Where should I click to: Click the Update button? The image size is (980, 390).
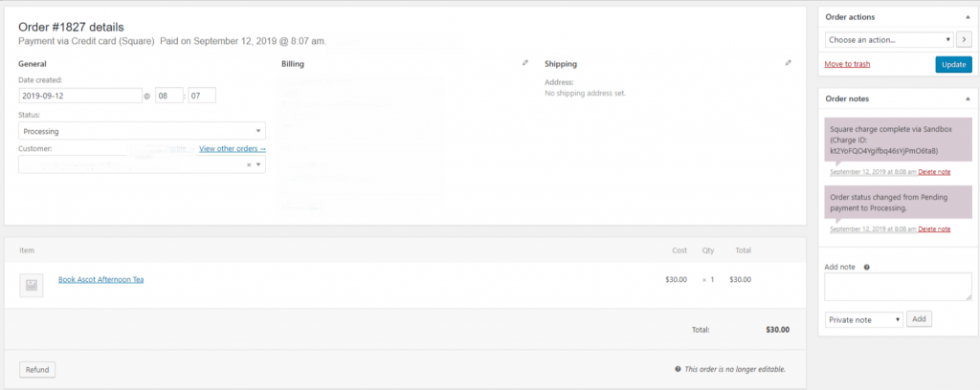tap(954, 64)
